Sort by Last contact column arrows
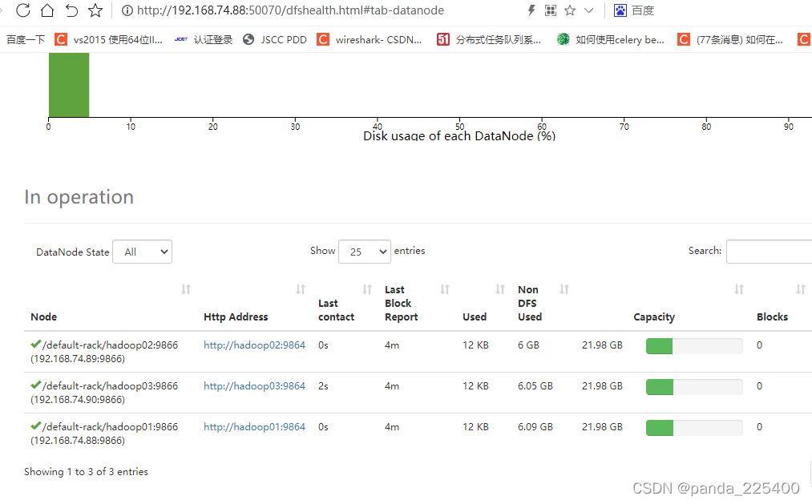The width and height of the screenshot is (812, 504). [367, 289]
